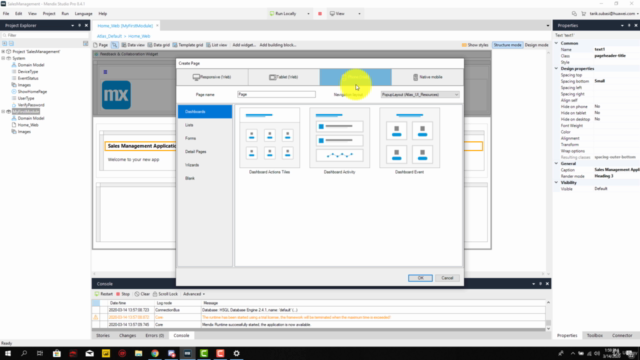Click the Data grid toolbar item
This screenshot has height=360, width=640.
159,45
